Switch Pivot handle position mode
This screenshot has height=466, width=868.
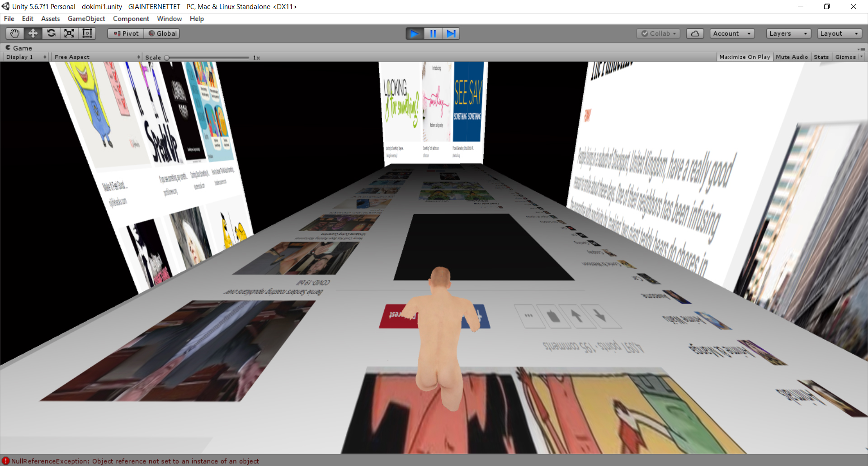point(126,33)
